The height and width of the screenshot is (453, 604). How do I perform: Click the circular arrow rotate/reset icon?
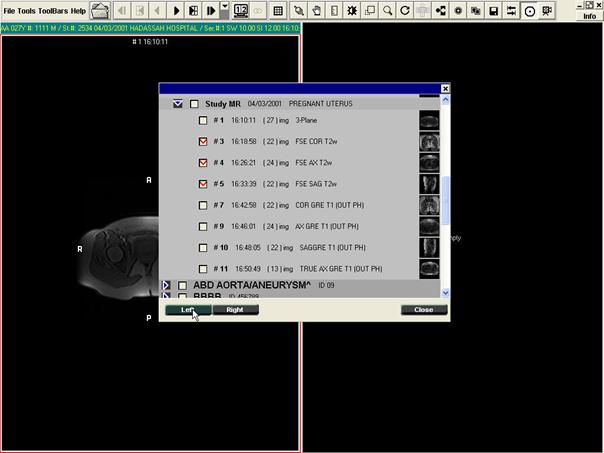[405, 11]
